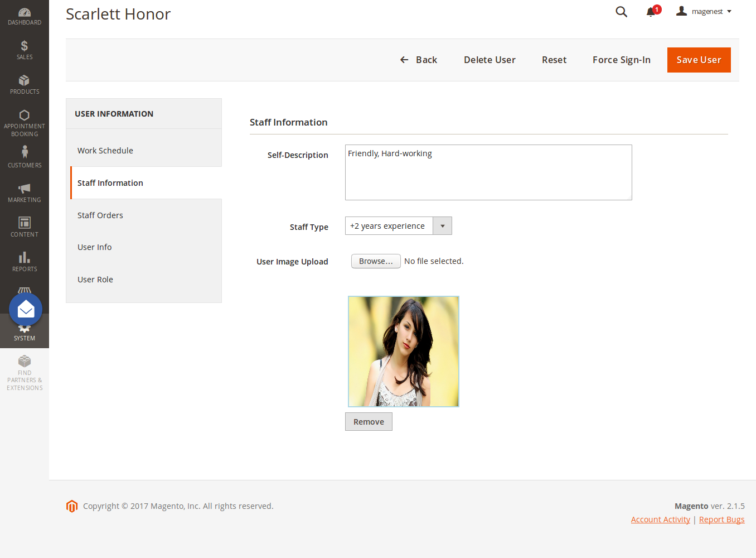
Task: Open the Marketing megaphone icon
Action: (x=25, y=193)
